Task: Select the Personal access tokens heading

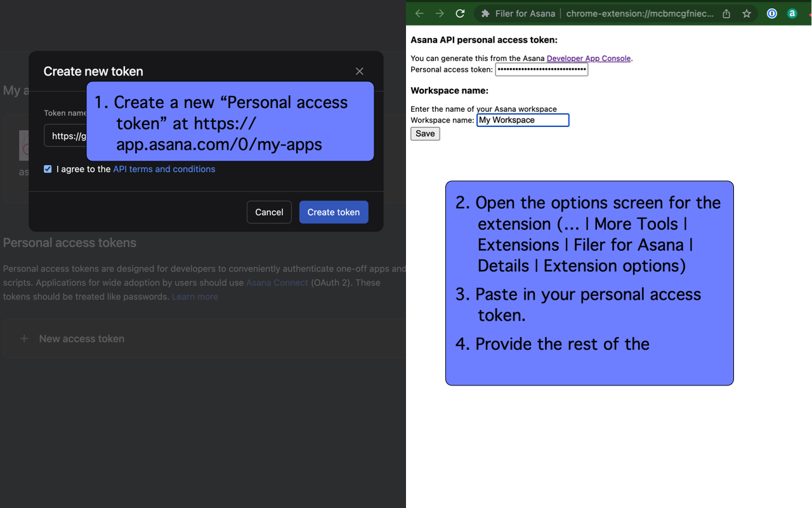Action: pos(70,243)
